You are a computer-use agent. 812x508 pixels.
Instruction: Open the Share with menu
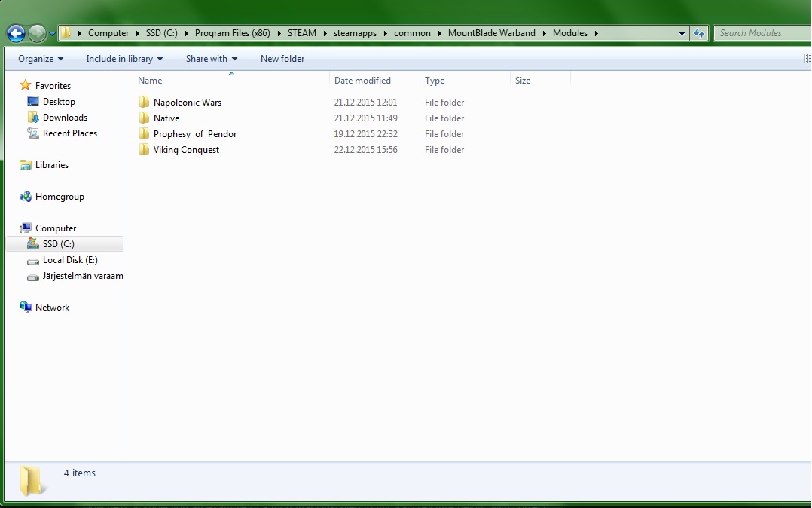pyautogui.click(x=211, y=59)
